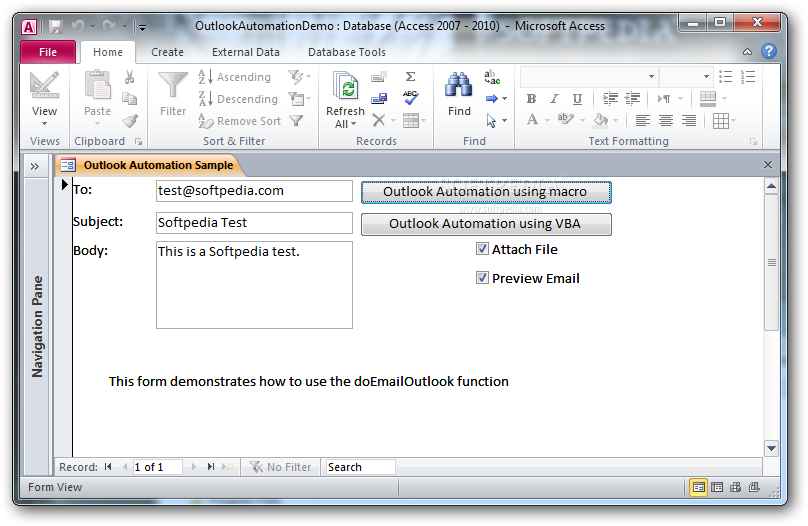The width and height of the screenshot is (808, 526).
Task: Click the Copy icon in Clipboard
Action: 129,98
